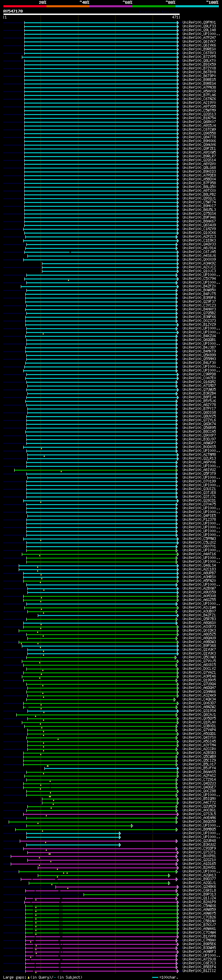Screen dimensions: 222x980
Task: Select the UniRef100_B9D377 label
Action: click(x=199, y=879)
